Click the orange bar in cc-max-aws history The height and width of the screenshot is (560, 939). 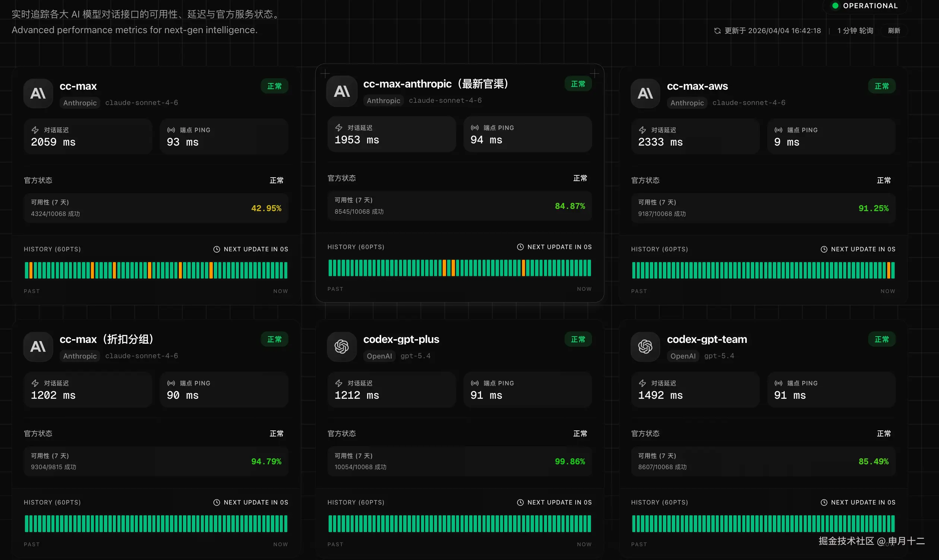(x=888, y=270)
